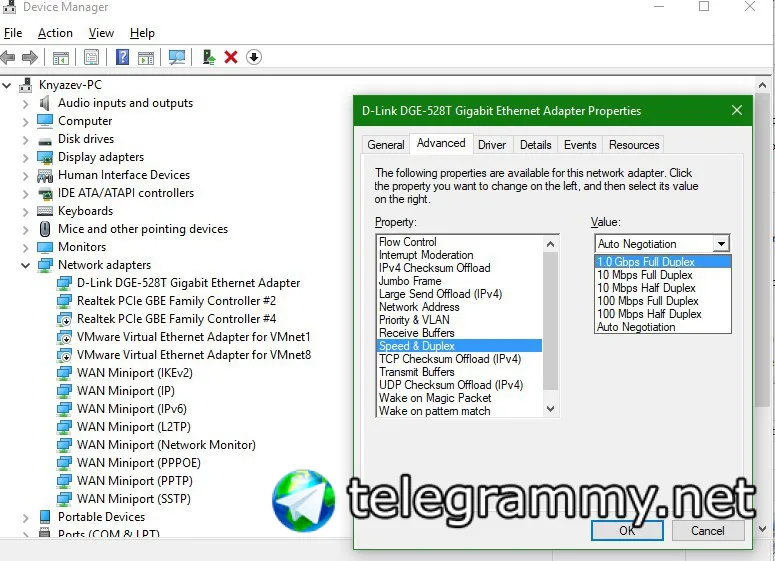Expand the Computer node chevron
The width and height of the screenshot is (775, 561).
coord(25,122)
